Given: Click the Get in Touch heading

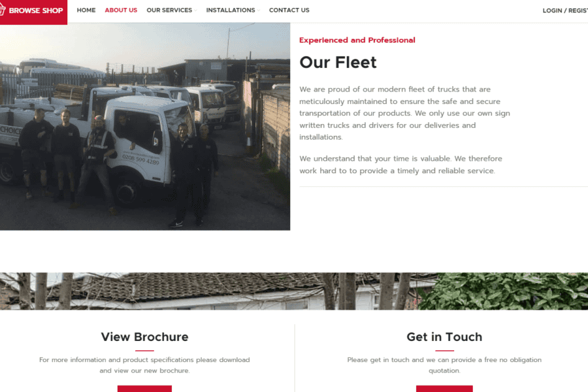Looking at the screenshot, I should pyautogui.click(x=444, y=337).
